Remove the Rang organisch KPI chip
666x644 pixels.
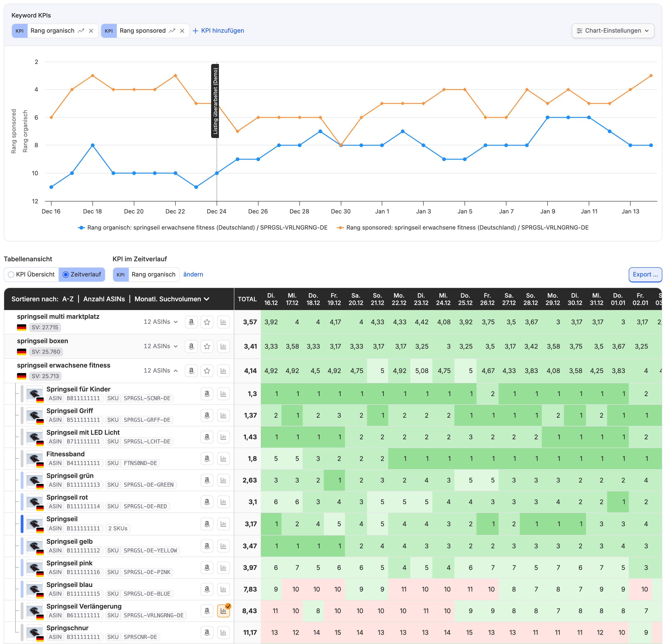(91, 31)
